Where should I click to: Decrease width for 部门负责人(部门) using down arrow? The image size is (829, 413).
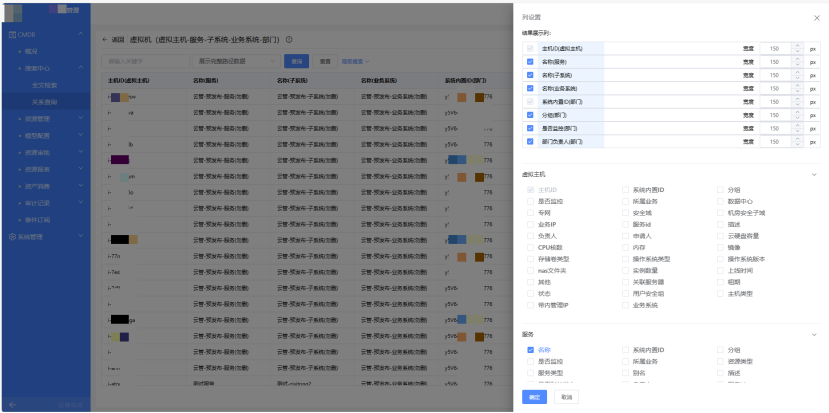798,144
